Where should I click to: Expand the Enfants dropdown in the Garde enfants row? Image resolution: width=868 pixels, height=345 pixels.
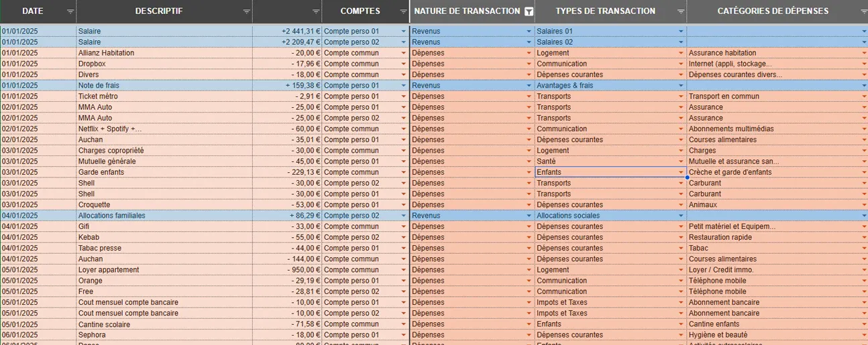pos(681,172)
